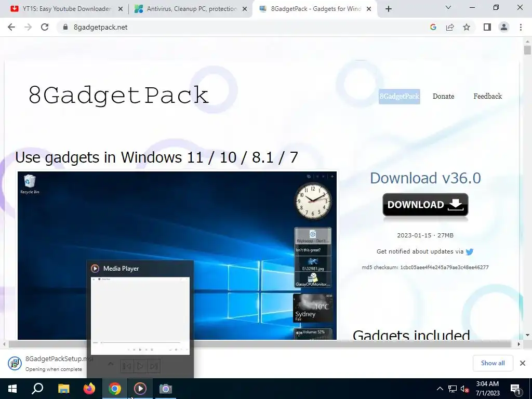Click the Chrome taskbar icon
Screen dimensions: 532x399
point(115,389)
